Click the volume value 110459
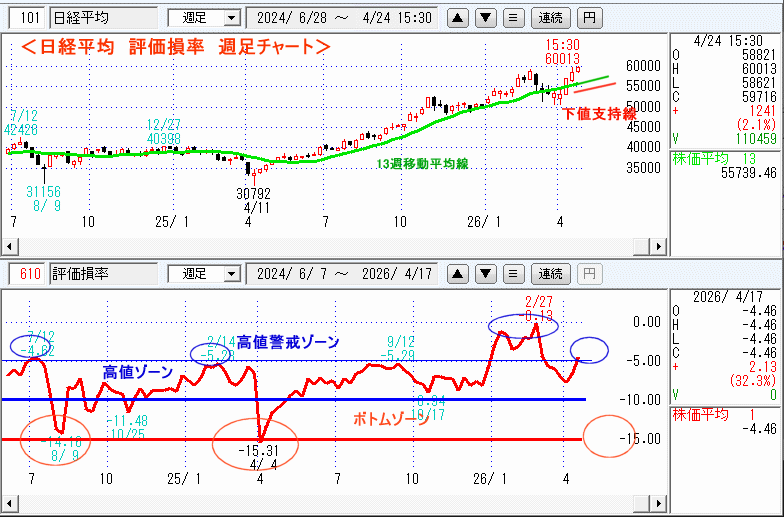The width and height of the screenshot is (784, 517). tap(756, 138)
